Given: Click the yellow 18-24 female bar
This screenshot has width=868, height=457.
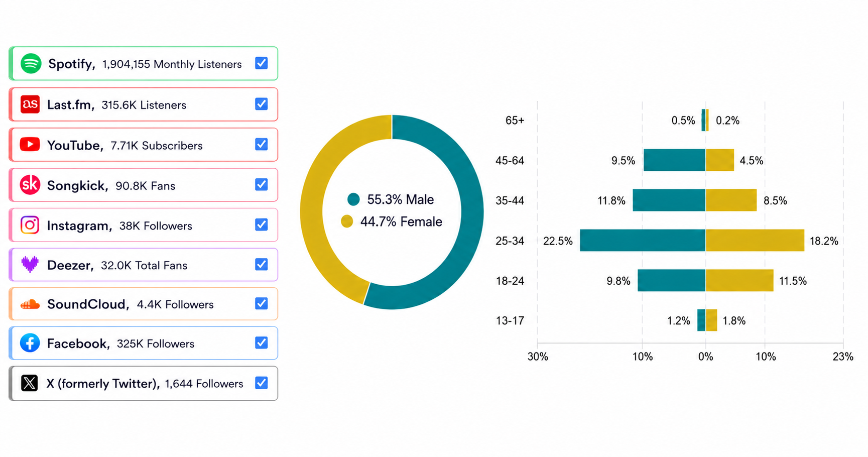Looking at the screenshot, I should pos(740,280).
